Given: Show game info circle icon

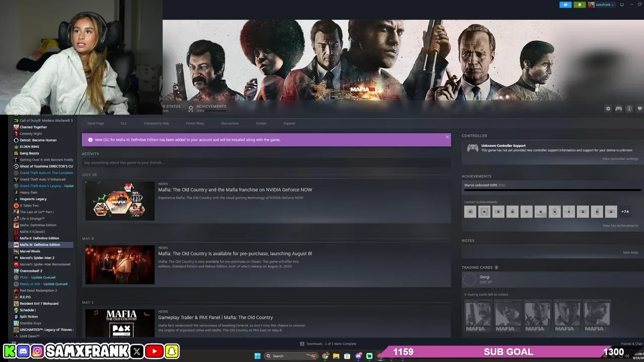Looking at the screenshot, I should (x=629, y=109).
